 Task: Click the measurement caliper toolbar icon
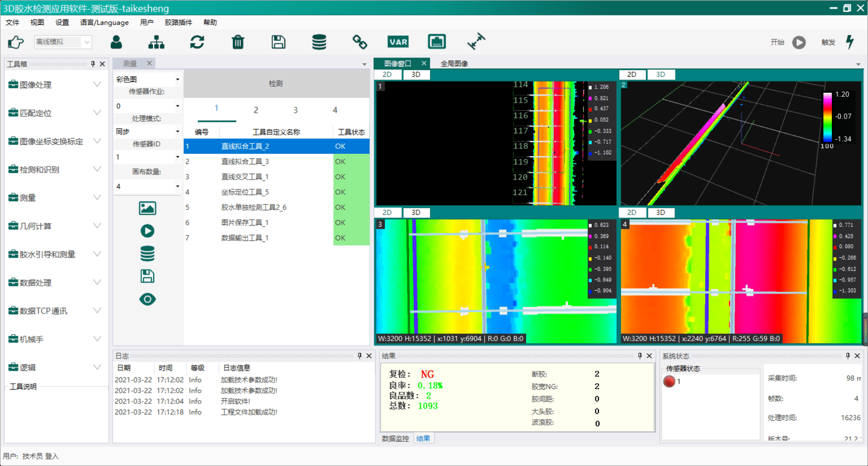tap(476, 42)
